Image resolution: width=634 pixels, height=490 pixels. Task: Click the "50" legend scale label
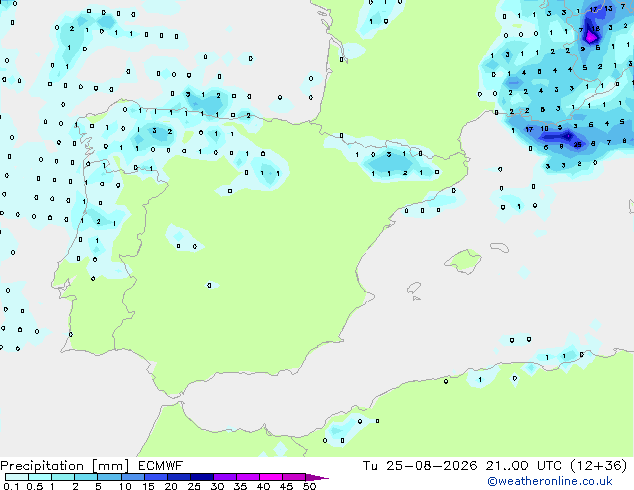(x=309, y=486)
